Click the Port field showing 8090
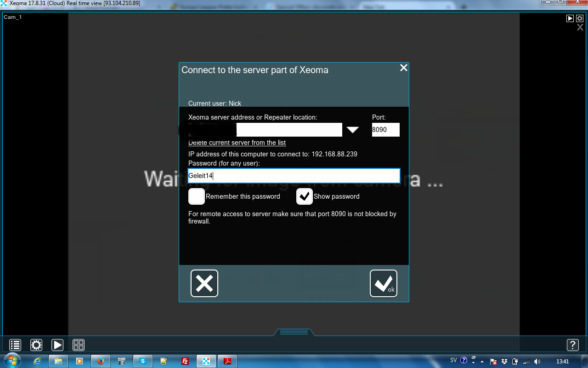The image size is (588, 368). point(386,130)
